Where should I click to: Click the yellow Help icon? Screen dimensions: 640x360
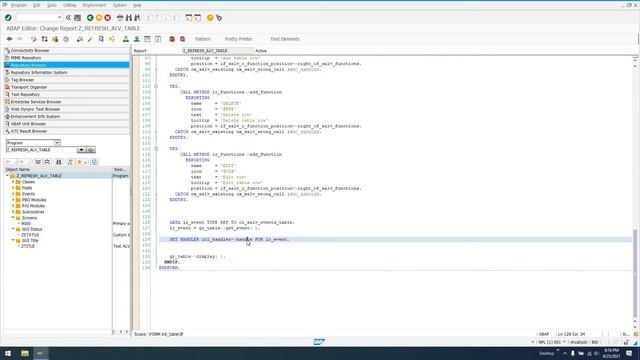point(210,18)
